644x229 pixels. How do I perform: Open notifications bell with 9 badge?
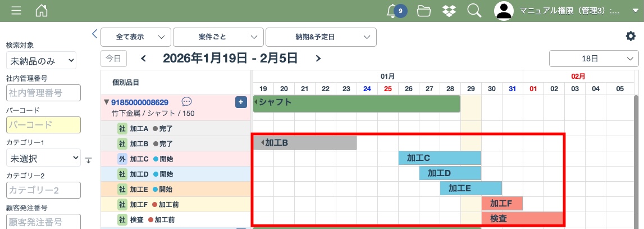coord(395,11)
